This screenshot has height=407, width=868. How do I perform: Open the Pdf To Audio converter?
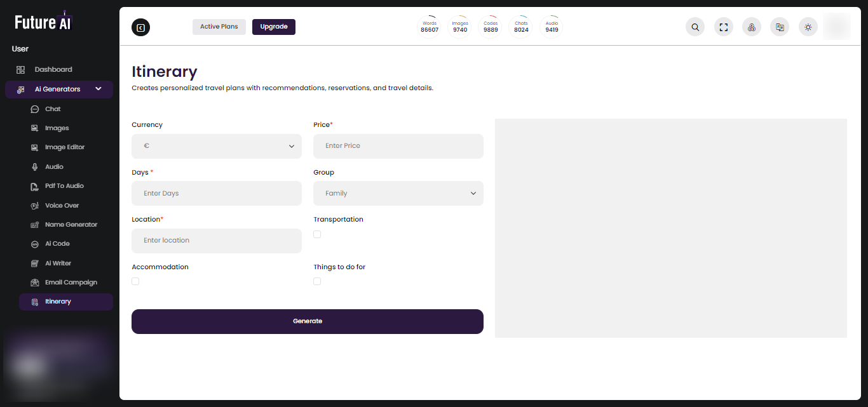click(x=65, y=185)
